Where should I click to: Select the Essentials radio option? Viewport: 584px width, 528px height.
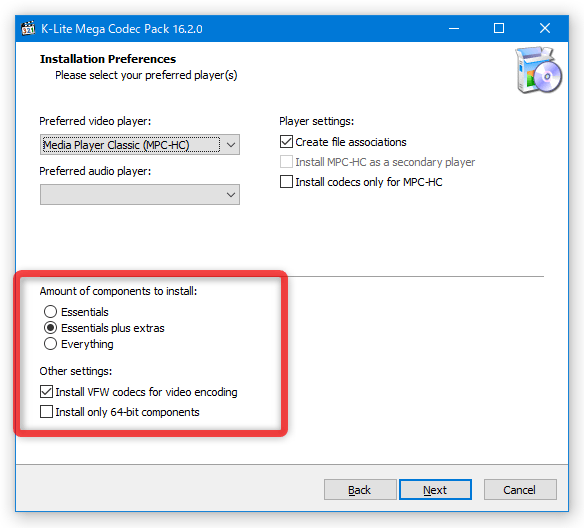pos(50,311)
